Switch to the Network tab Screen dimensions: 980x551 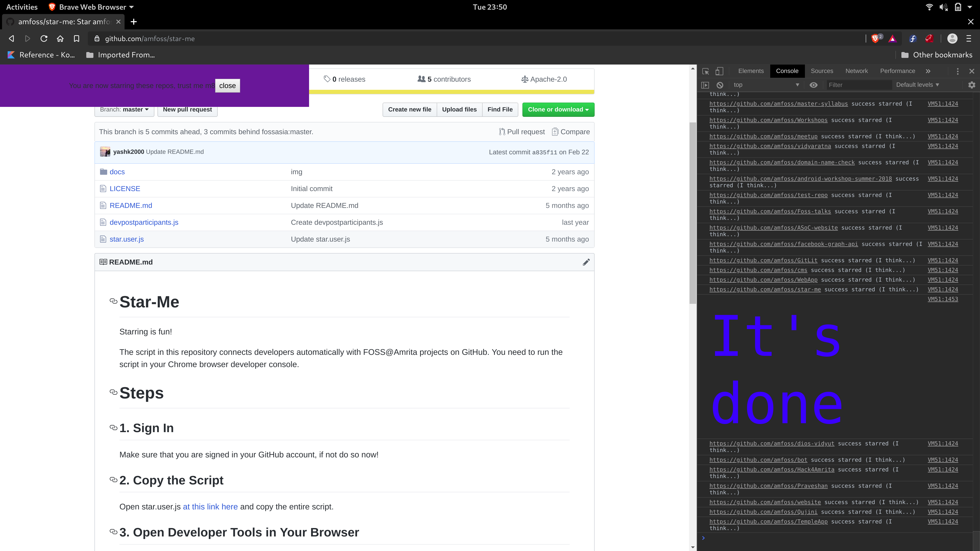[x=856, y=71]
